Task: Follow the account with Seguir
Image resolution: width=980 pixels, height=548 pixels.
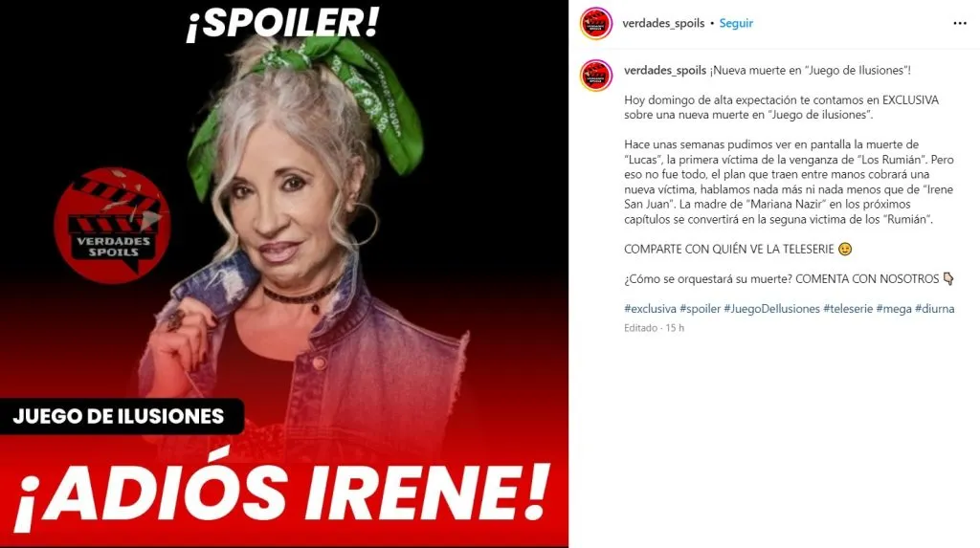Action: [736, 23]
